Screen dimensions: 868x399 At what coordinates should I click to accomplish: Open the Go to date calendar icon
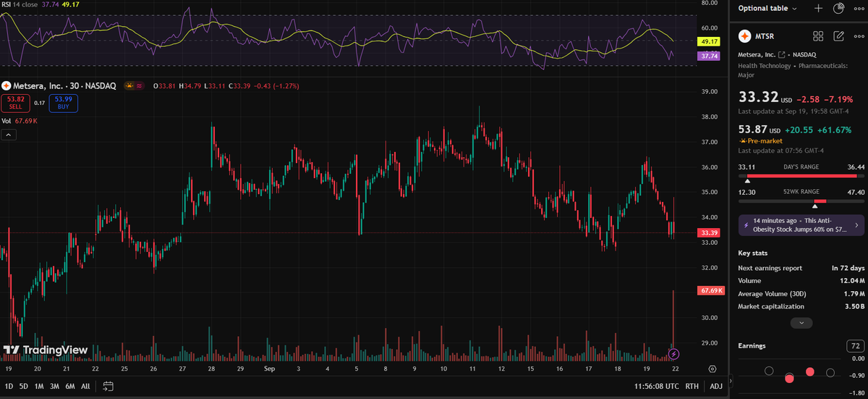pos(108,386)
